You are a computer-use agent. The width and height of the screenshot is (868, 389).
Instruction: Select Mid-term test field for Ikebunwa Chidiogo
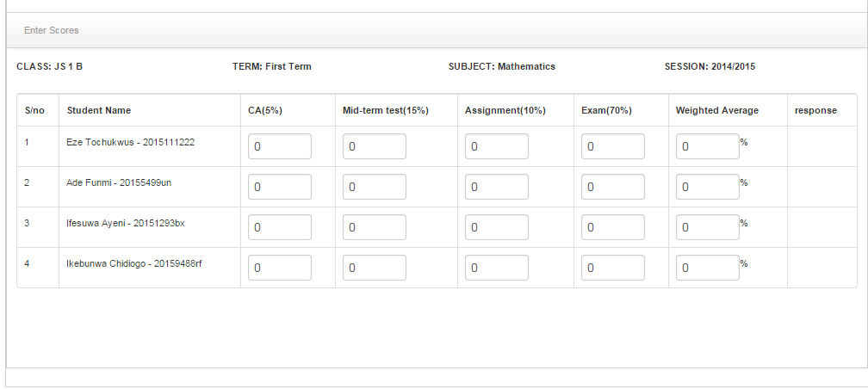[375, 269]
